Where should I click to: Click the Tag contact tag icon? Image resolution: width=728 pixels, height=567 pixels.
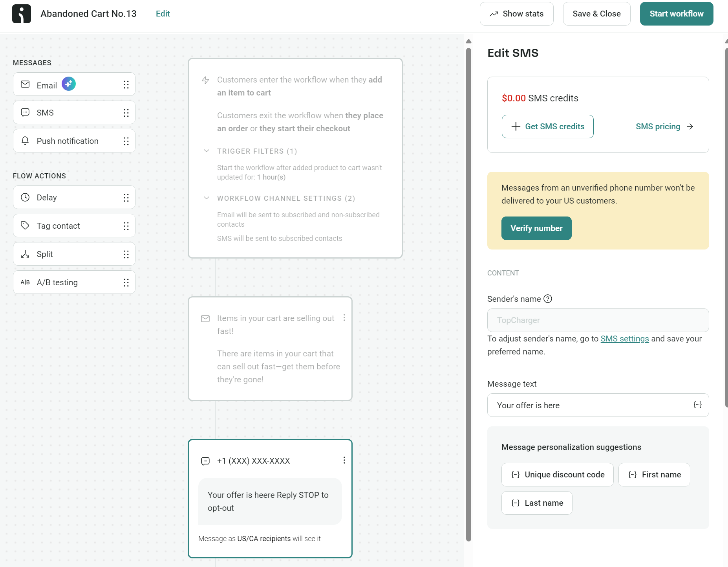point(25,226)
